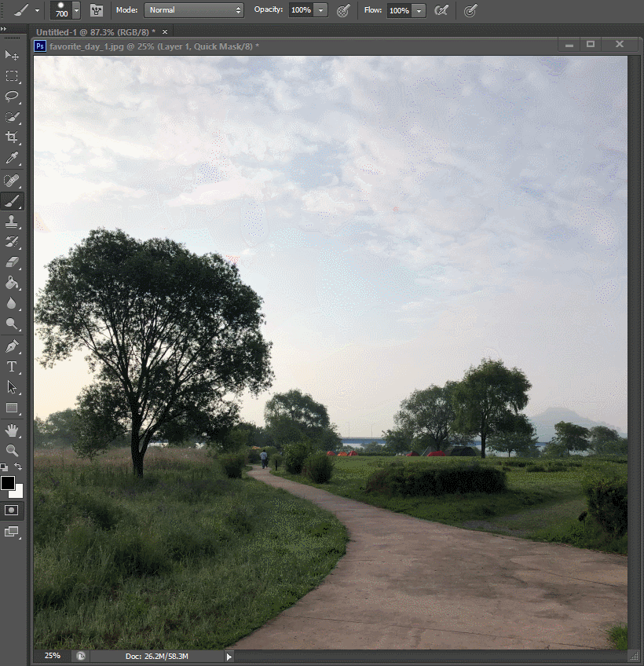
Task: Toggle pressure for opacity
Action: point(343,11)
